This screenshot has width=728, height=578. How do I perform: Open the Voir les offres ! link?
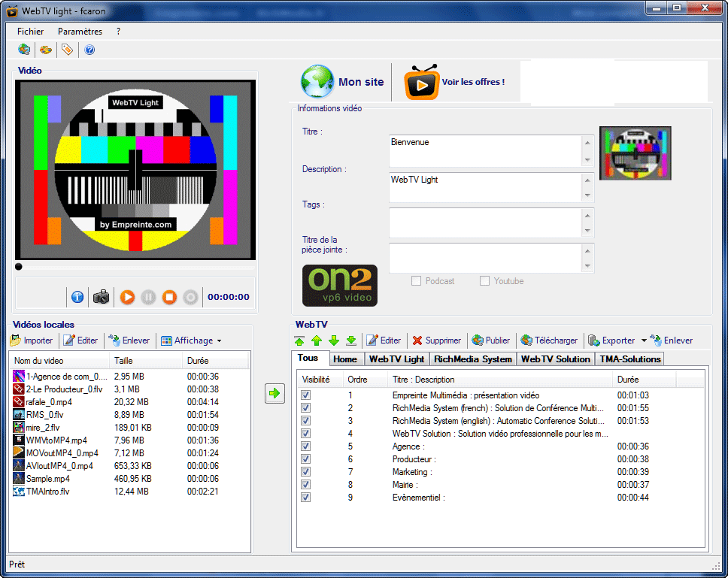pyautogui.click(x=473, y=82)
